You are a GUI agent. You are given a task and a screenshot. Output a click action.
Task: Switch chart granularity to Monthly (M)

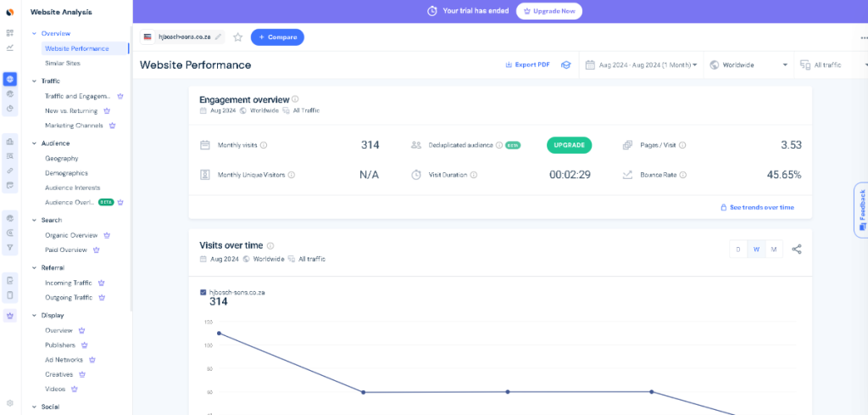tap(773, 250)
